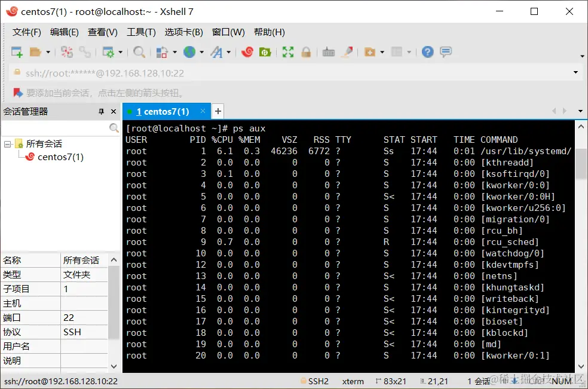
Task: Open the 查看(V) menu
Action: coord(102,32)
